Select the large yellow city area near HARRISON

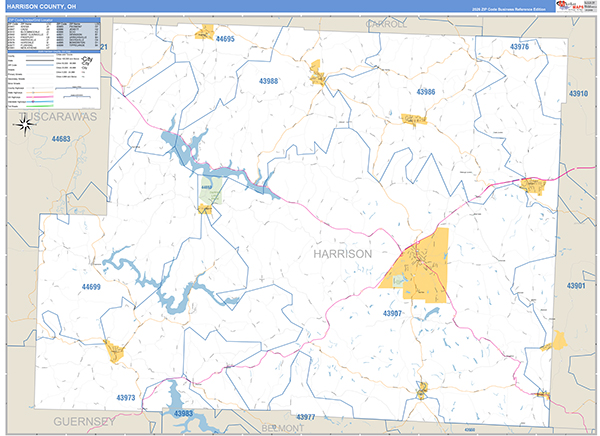tap(420, 265)
